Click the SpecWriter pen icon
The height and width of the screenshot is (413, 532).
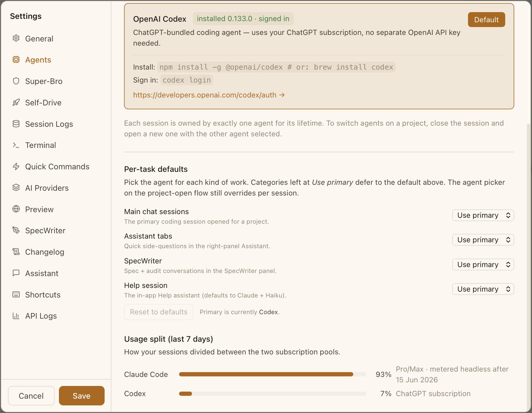16,230
